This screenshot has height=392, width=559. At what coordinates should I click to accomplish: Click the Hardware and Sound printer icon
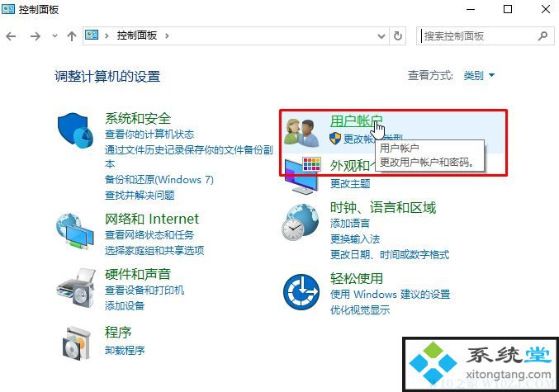[76, 288]
